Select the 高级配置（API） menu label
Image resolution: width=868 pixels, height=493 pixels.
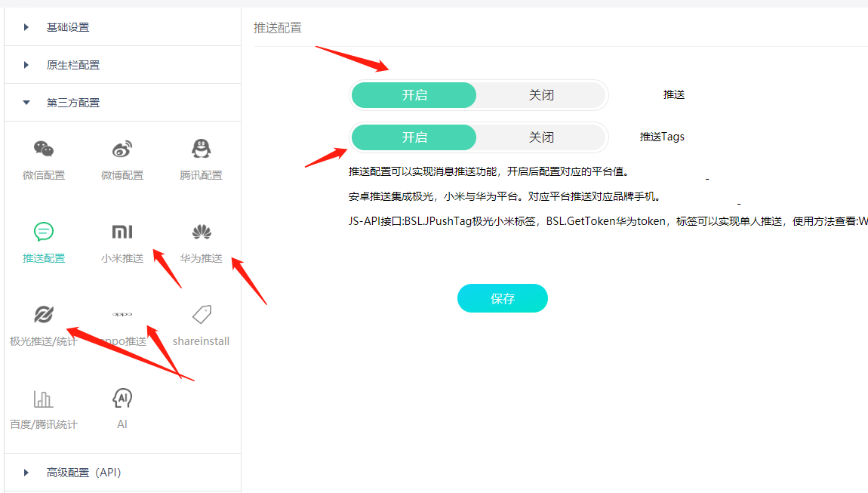[84, 473]
